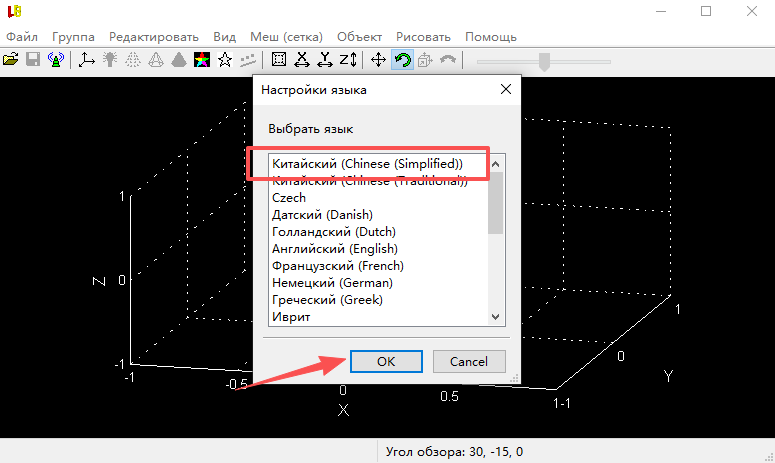
Task: Open the Помощь menu
Action: point(490,37)
